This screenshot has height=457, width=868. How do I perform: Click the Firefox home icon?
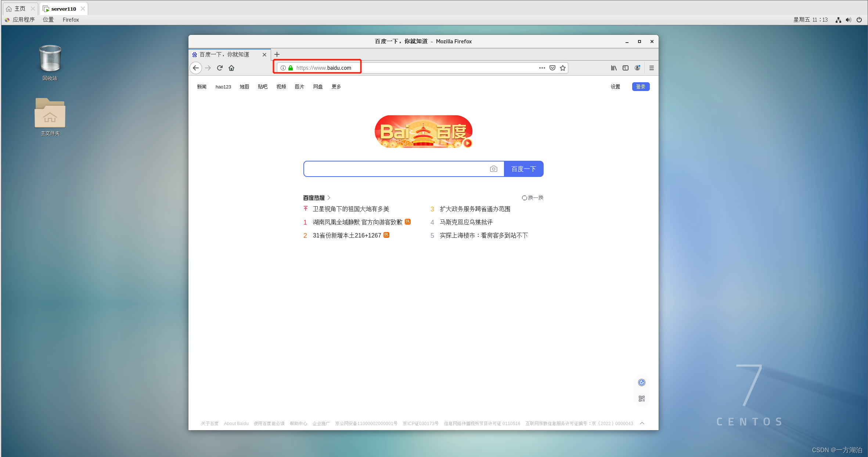pos(231,68)
